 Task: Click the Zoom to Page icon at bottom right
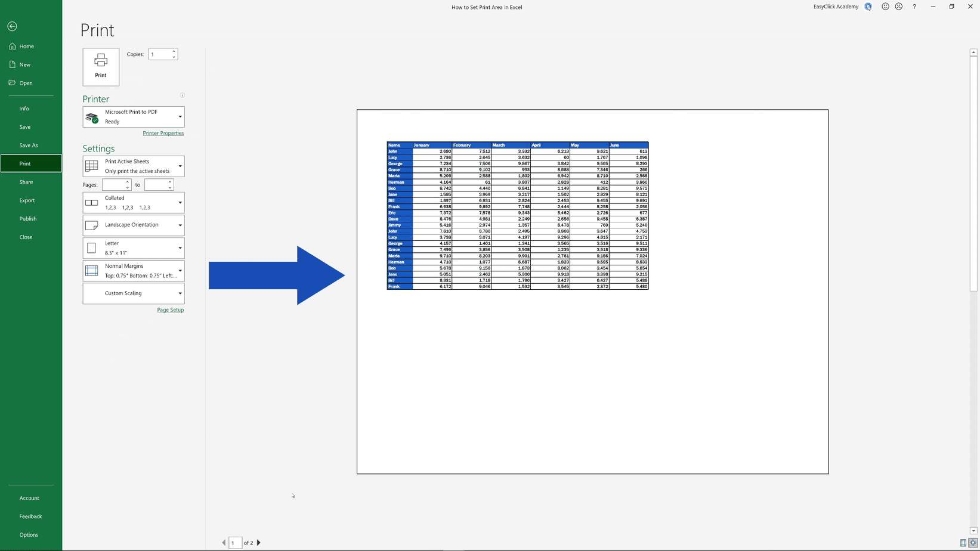[973, 543]
